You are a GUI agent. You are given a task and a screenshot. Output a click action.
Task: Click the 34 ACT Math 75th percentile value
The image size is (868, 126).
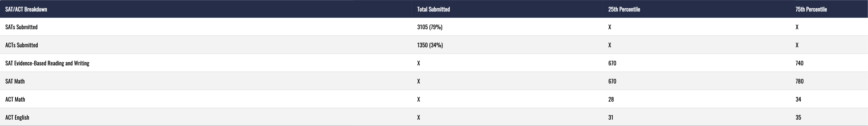[x=798, y=99]
